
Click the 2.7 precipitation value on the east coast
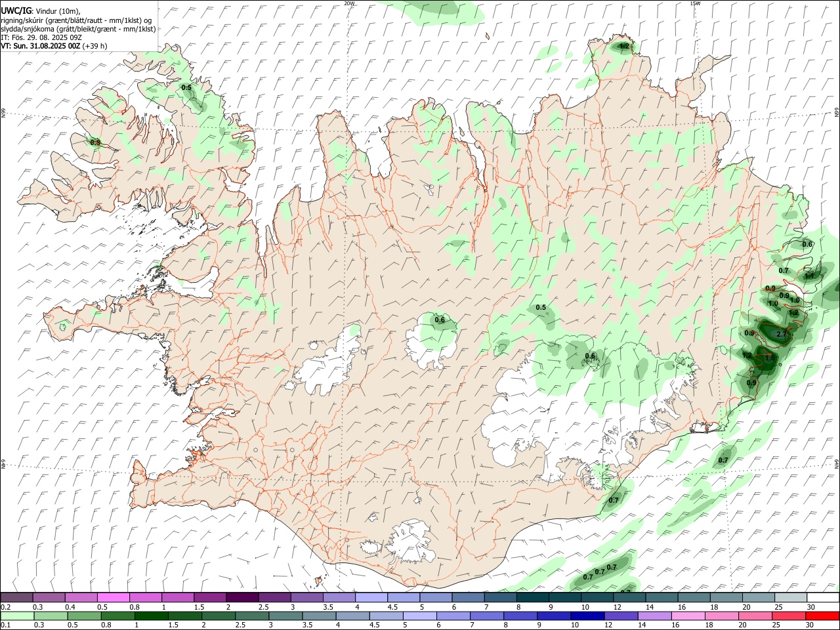coord(781,335)
